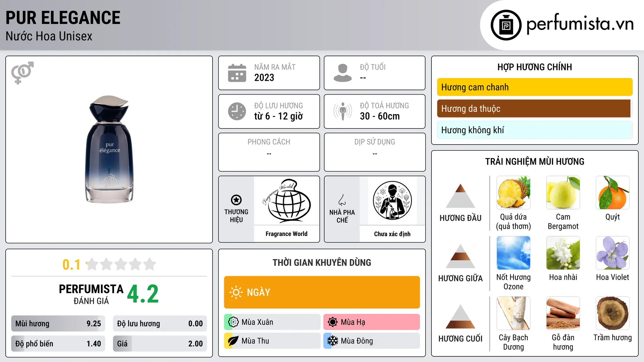This screenshot has width=644, height=362.
Task: Click the top notes pyramid icon
Action: pos(460,196)
